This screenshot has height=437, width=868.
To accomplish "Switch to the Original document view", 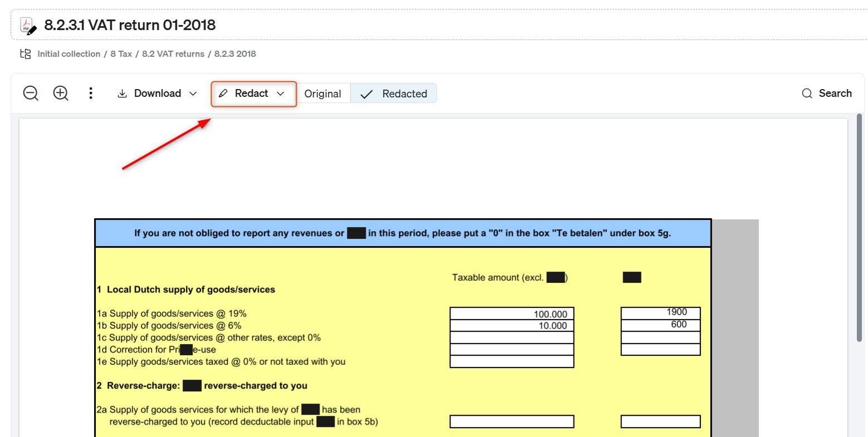I will click(x=323, y=94).
